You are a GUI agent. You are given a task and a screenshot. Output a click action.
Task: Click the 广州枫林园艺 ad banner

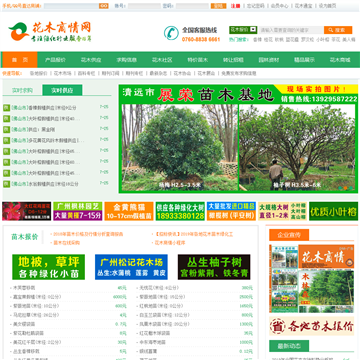[x=78, y=211]
